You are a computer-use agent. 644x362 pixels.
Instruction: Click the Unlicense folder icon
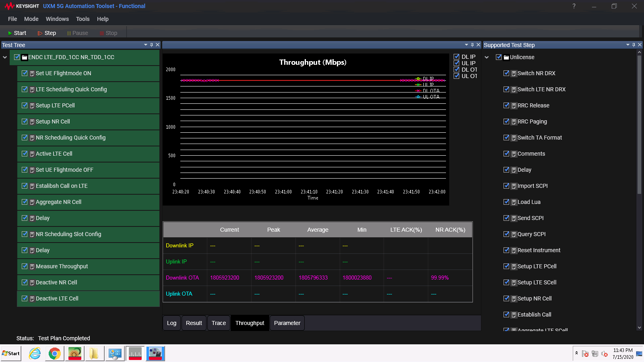[x=506, y=58]
